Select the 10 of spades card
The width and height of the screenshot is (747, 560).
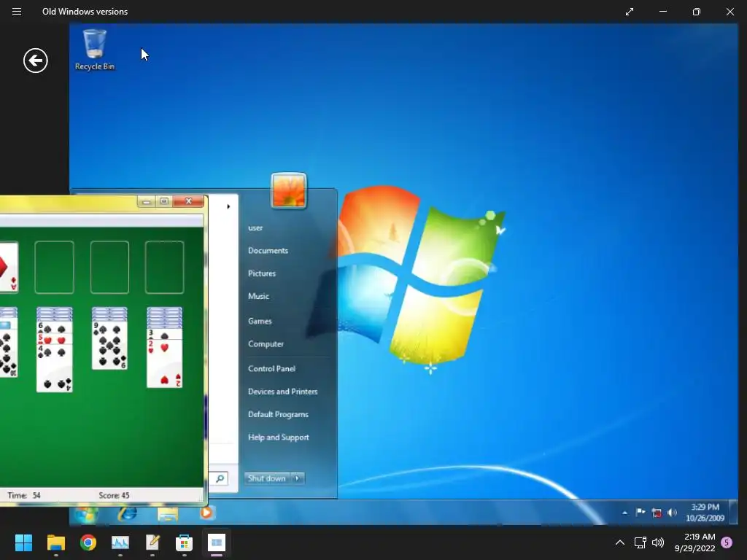click(x=9, y=352)
